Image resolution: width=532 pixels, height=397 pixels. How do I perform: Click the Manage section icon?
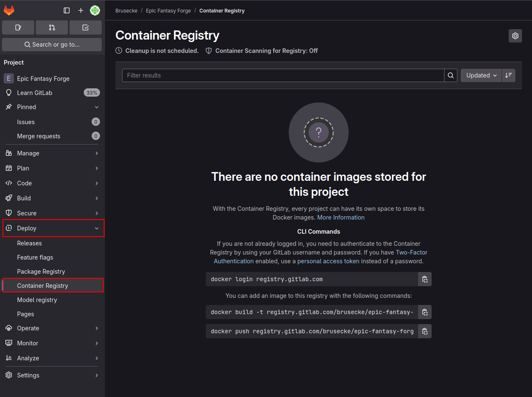pyautogui.click(x=9, y=153)
